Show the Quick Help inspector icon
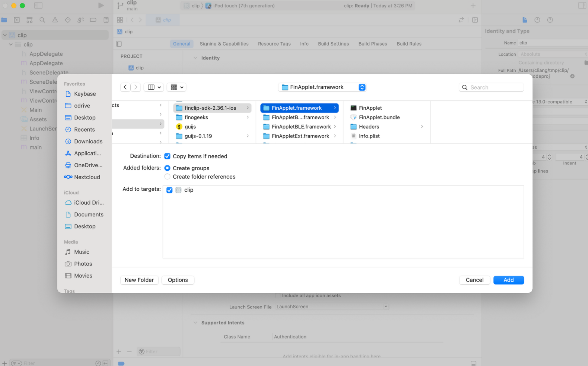 pos(550,20)
